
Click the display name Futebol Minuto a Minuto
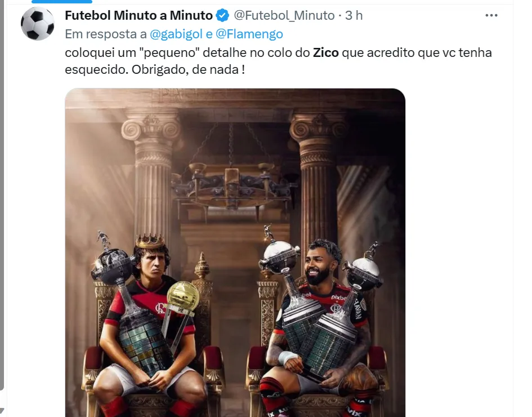(x=138, y=16)
